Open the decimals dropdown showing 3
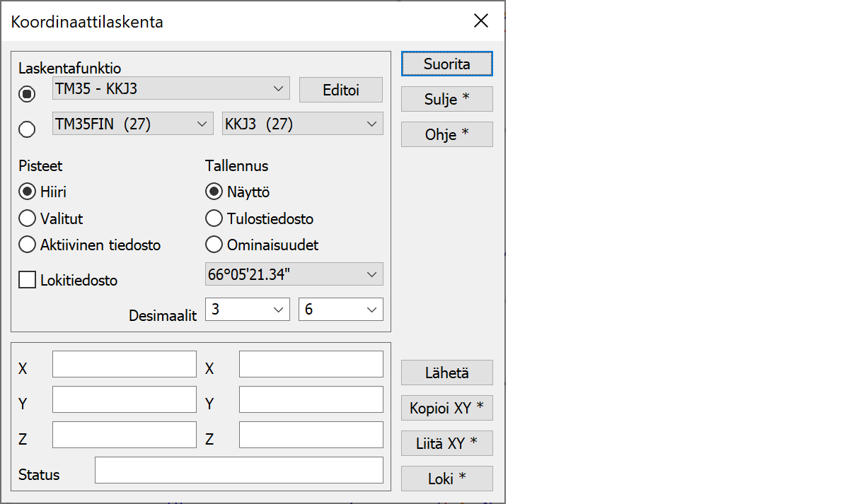849x504 pixels. (247, 310)
